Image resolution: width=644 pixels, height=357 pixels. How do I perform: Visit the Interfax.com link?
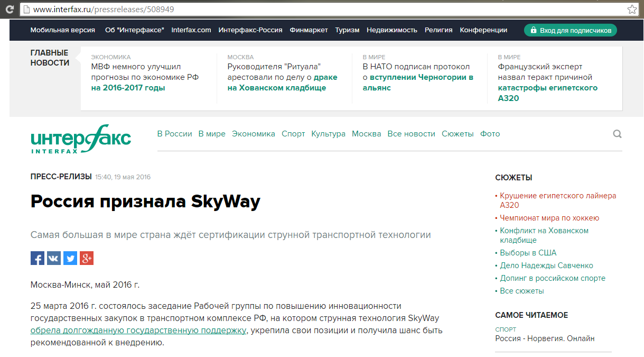click(x=191, y=30)
